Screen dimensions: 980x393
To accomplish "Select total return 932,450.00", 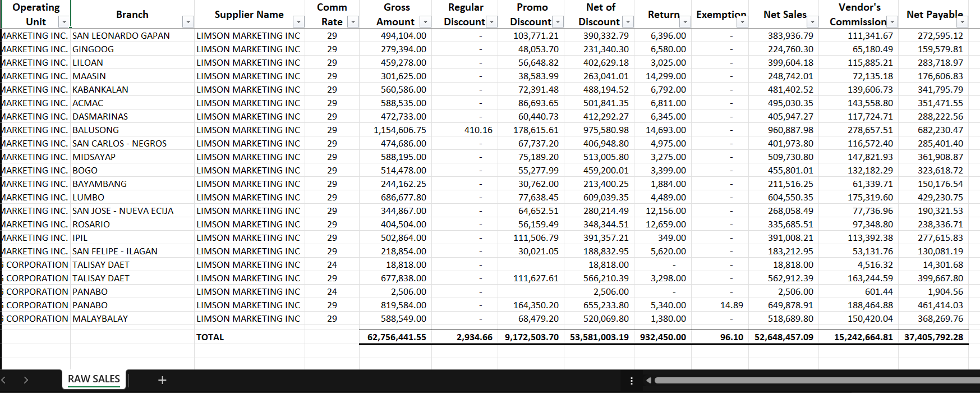I will point(662,337).
